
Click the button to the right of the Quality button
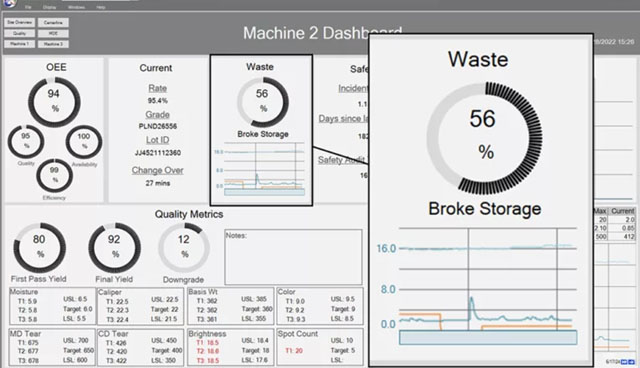coord(53,33)
